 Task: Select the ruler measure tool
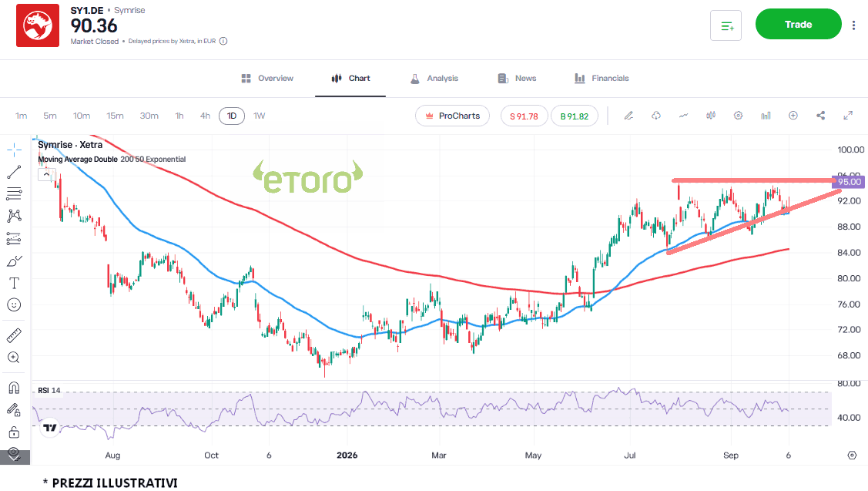15,335
